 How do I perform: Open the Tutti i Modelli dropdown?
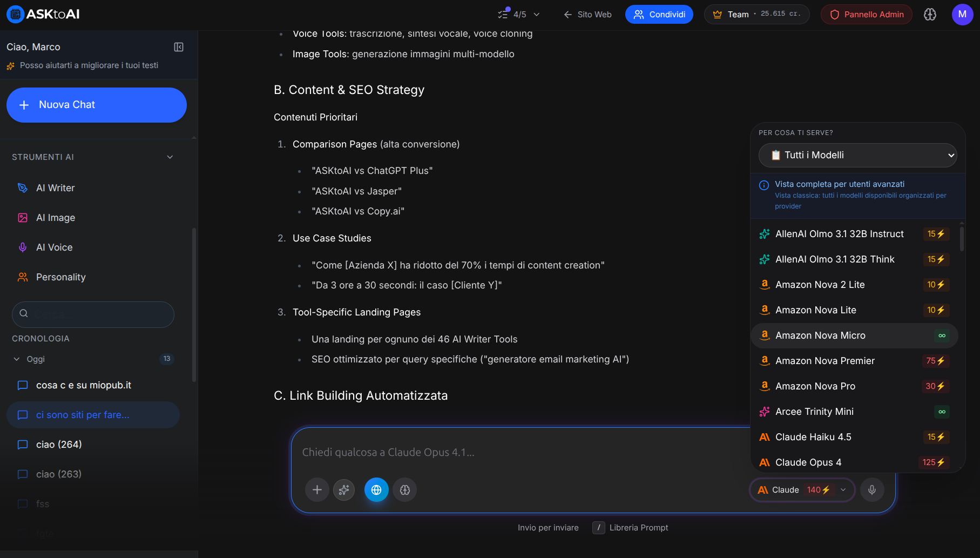point(857,156)
